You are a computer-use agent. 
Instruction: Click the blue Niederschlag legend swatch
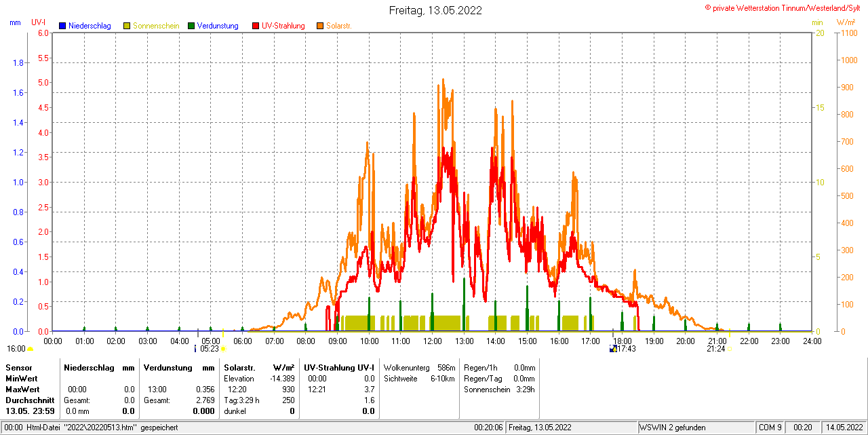point(62,26)
